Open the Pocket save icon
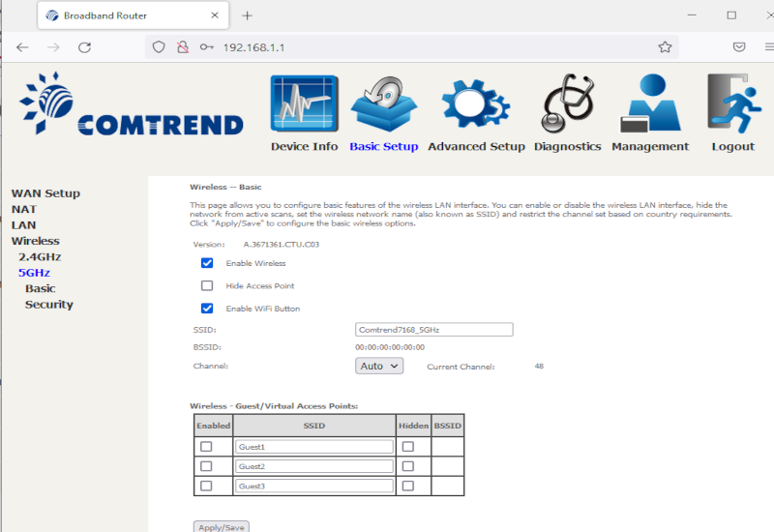This screenshot has width=774, height=532. click(x=739, y=46)
